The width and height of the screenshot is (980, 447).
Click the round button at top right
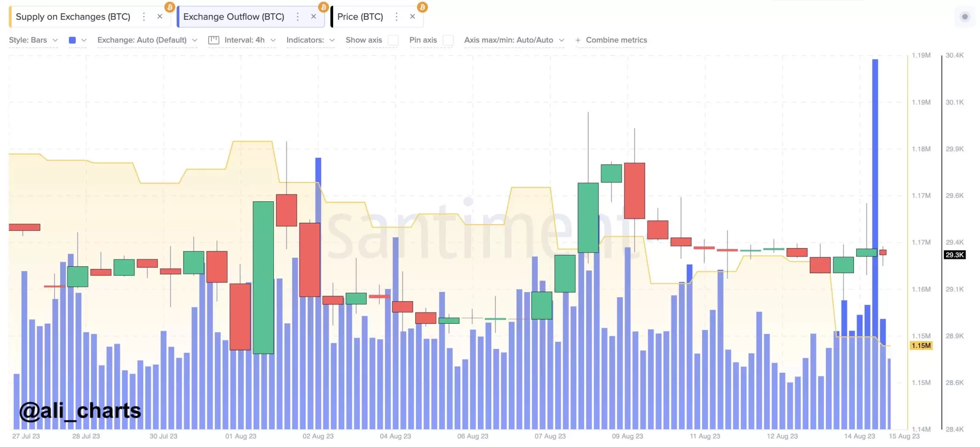965,17
